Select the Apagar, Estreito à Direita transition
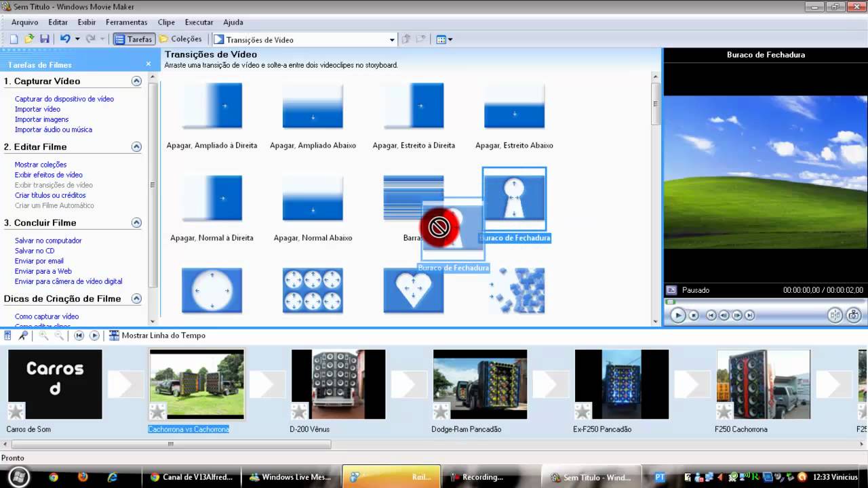868x488 pixels. (414, 106)
